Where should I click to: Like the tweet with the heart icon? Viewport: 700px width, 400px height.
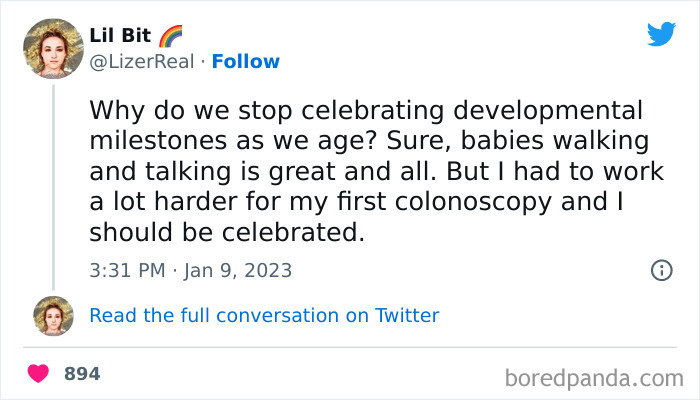[x=38, y=374]
